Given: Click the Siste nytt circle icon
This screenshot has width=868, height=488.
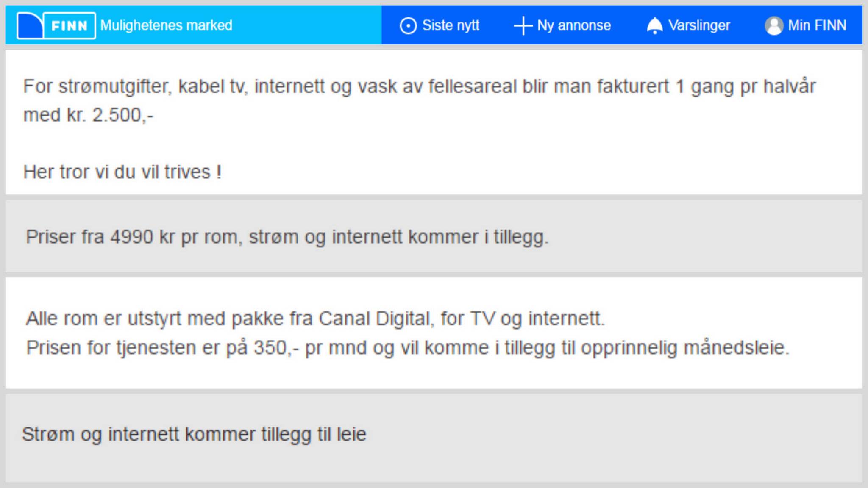Looking at the screenshot, I should pos(408,26).
